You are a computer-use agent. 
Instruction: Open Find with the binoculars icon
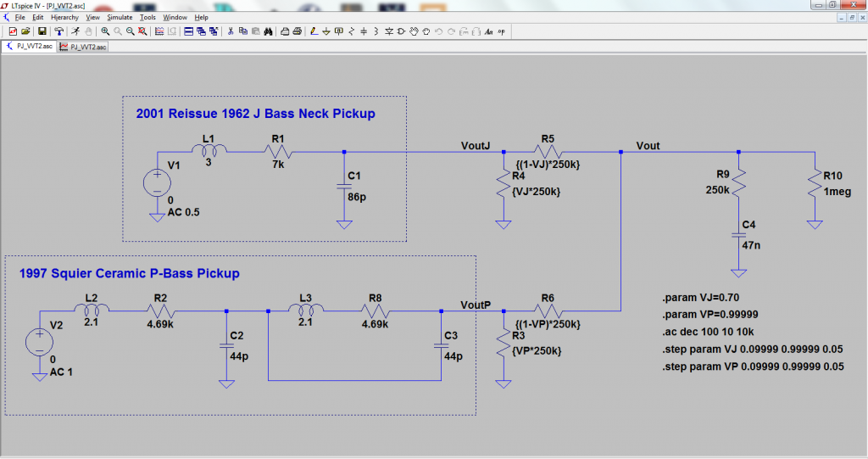coord(269,31)
